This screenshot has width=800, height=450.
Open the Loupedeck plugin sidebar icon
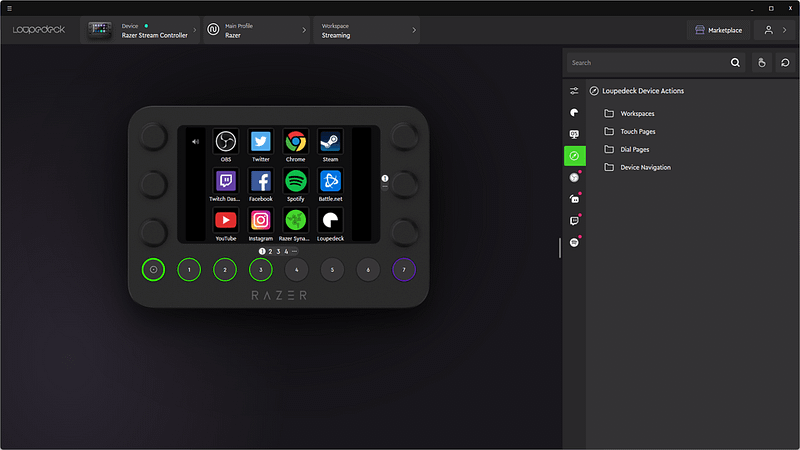tap(574, 112)
